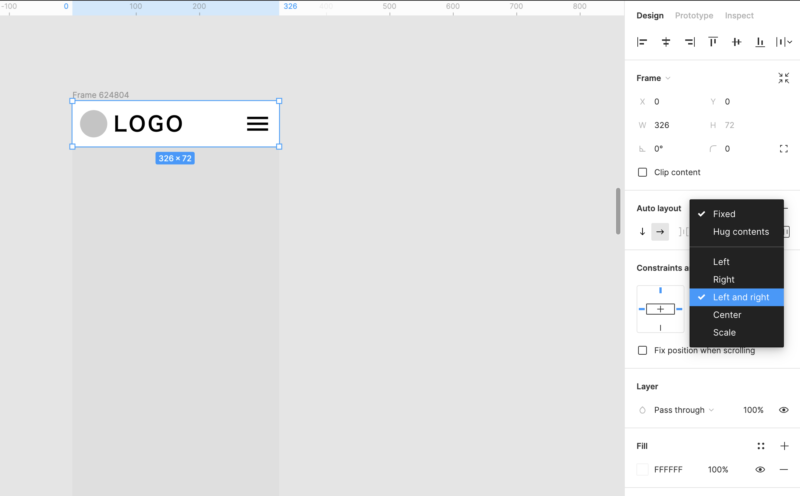This screenshot has width=800, height=496.
Task: Click align horizontal centers icon
Action: click(666, 42)
